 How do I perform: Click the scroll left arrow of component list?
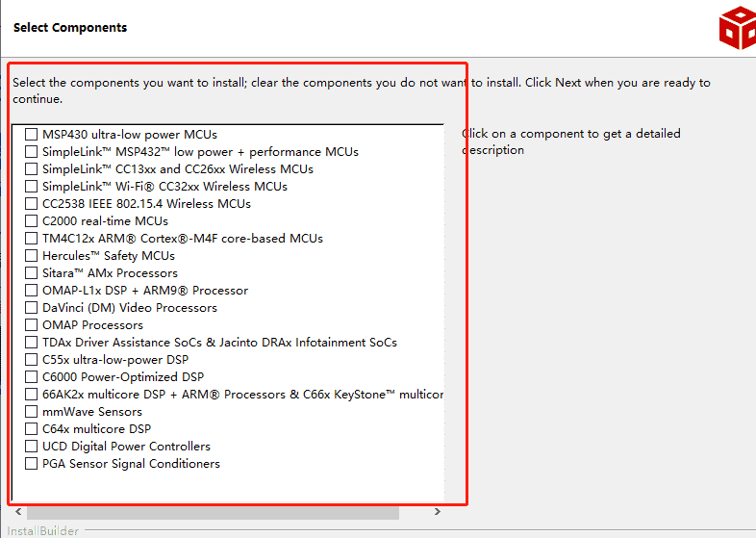tap(19, 511)
